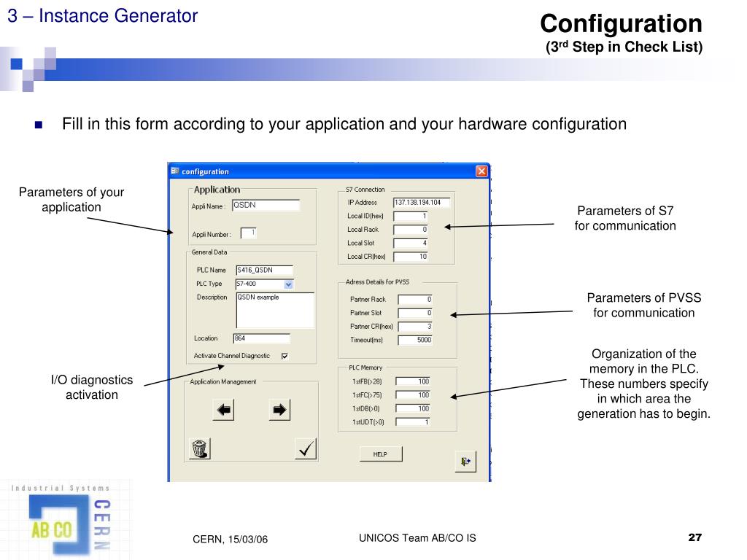This screenshot has height=560, width=747.
Task: Click the 'Timeout(ms)' label
Action: click(x=366, y=340)
